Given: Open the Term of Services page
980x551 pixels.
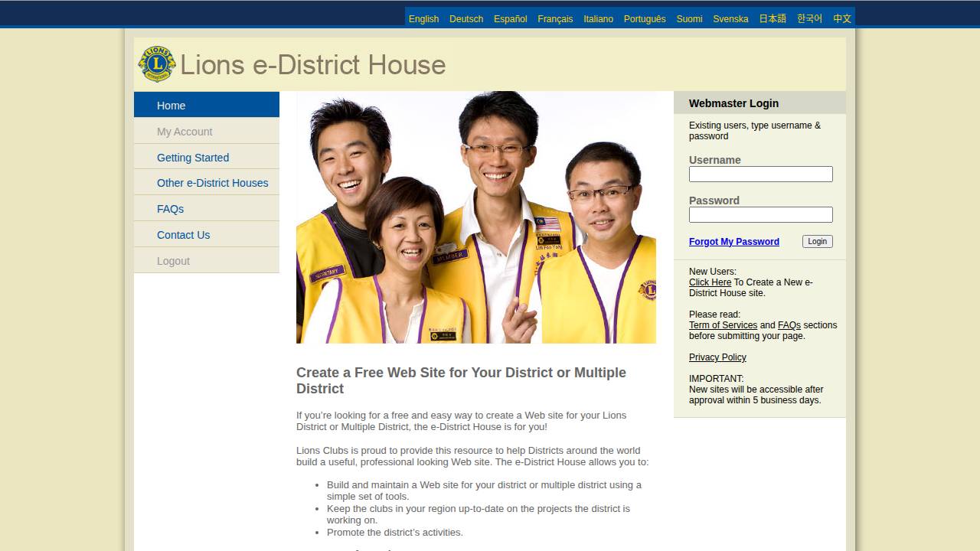Looking at the screenshot, I should click(722, 324).
